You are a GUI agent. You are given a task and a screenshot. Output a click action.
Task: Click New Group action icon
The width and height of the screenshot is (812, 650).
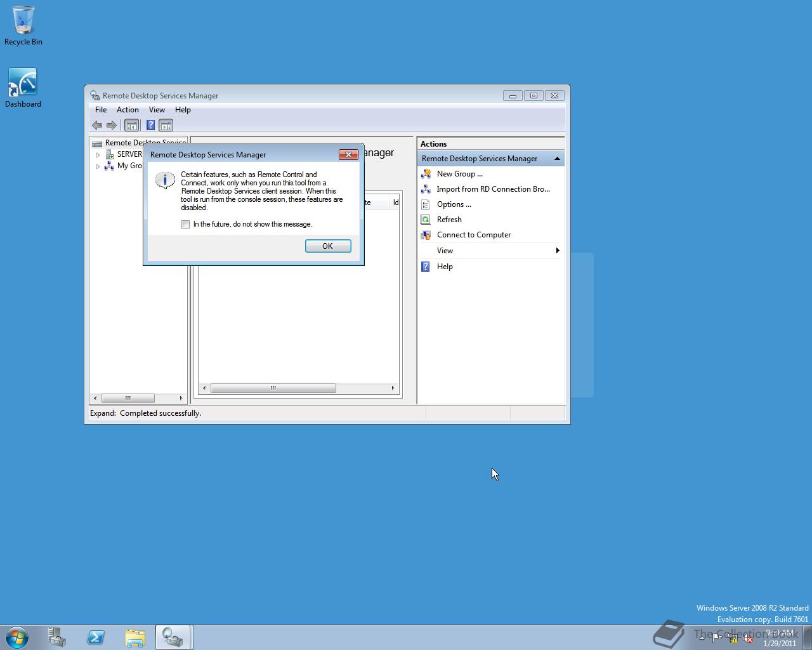pos(426,174)
